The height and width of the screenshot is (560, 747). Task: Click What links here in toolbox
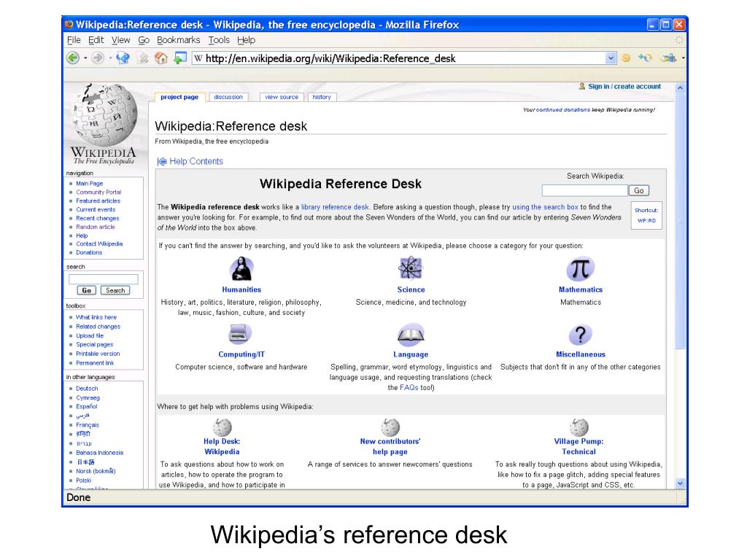coord(96,317)
